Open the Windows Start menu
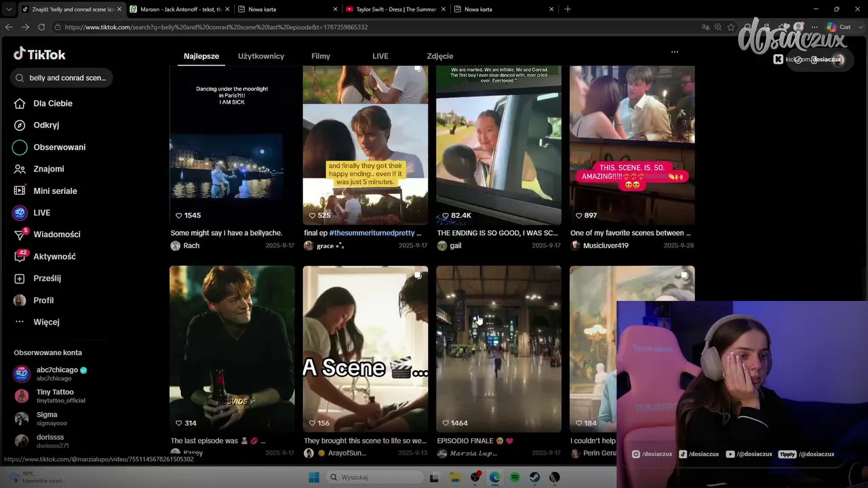Viewport: 868px width, 488px height. coord(314,478)
